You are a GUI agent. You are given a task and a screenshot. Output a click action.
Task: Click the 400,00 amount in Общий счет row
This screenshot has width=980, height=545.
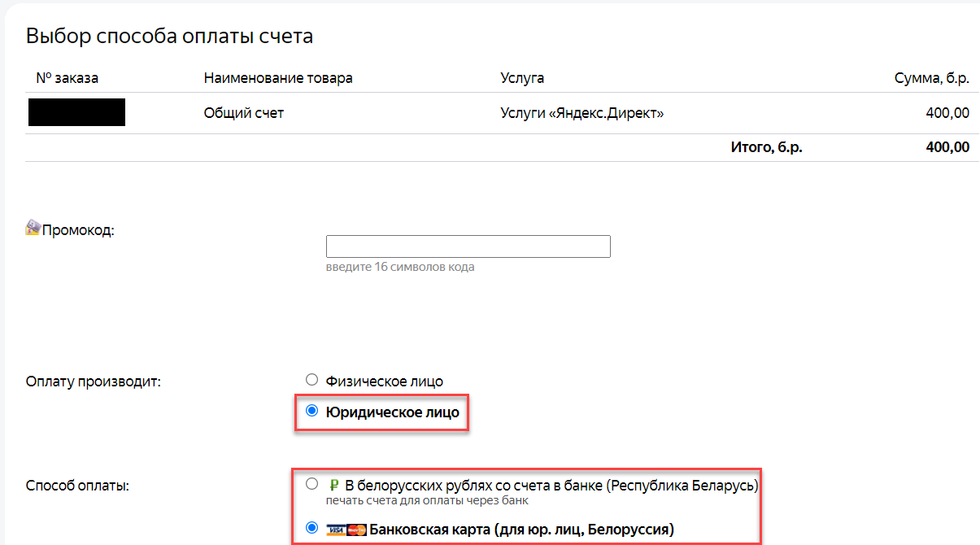tap(947, 113)
